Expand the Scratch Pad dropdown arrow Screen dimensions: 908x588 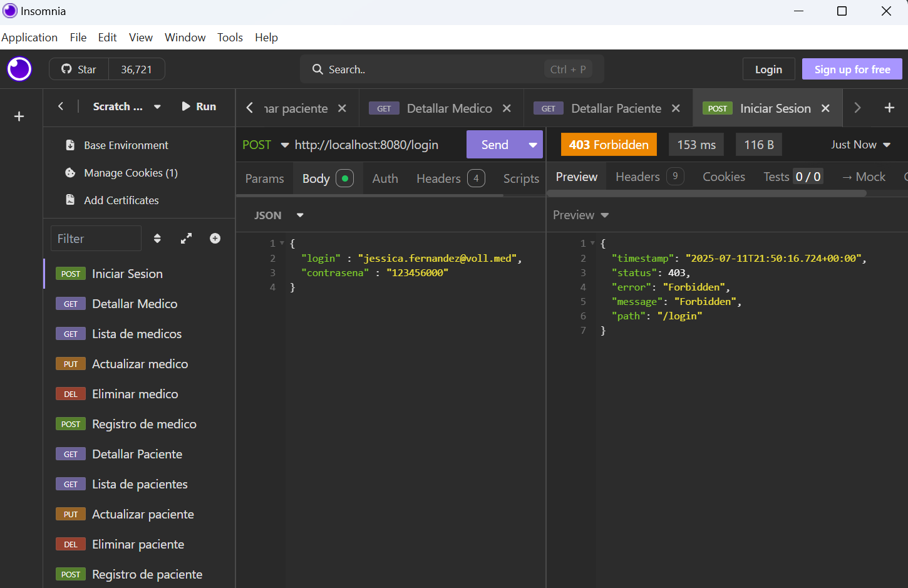(157, 107)
